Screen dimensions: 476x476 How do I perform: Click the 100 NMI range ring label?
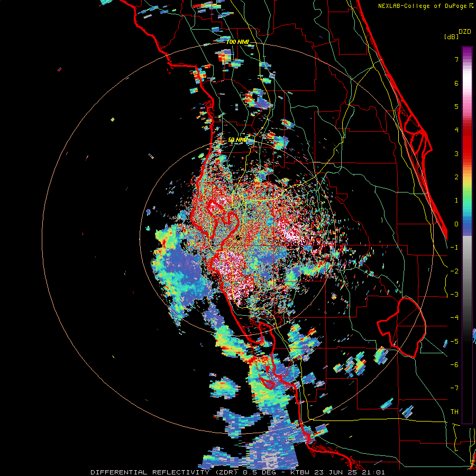[237, 42]
